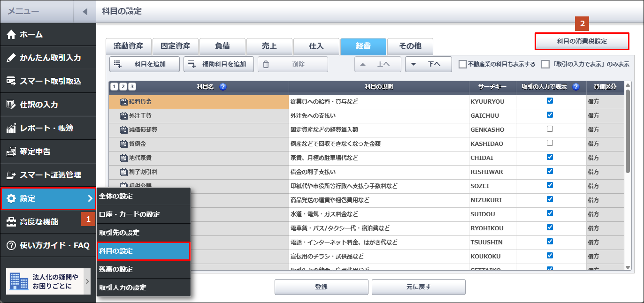Open レポート・帳簿 chart menu item
This screenshot has width=644, height=303.
[x=48, y=128]
